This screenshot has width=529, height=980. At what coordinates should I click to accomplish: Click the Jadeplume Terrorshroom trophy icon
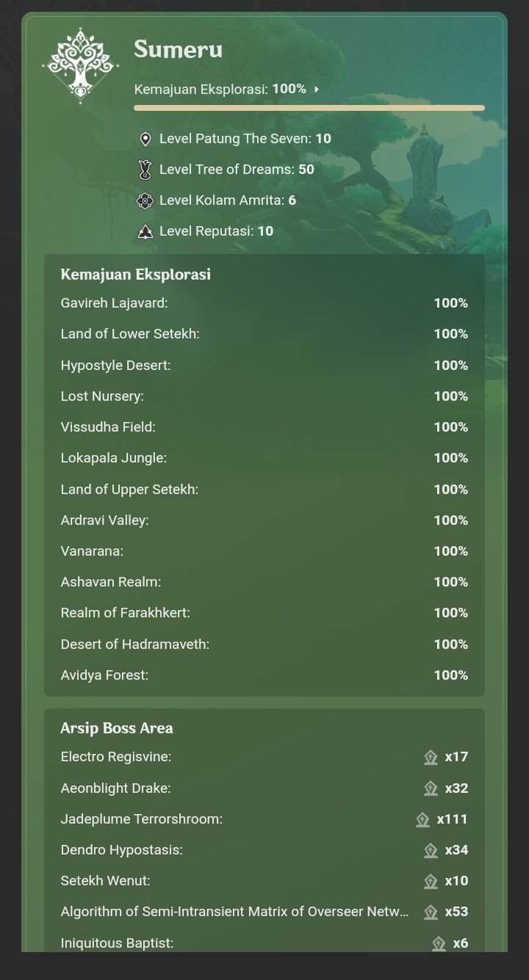pos(422,819)
